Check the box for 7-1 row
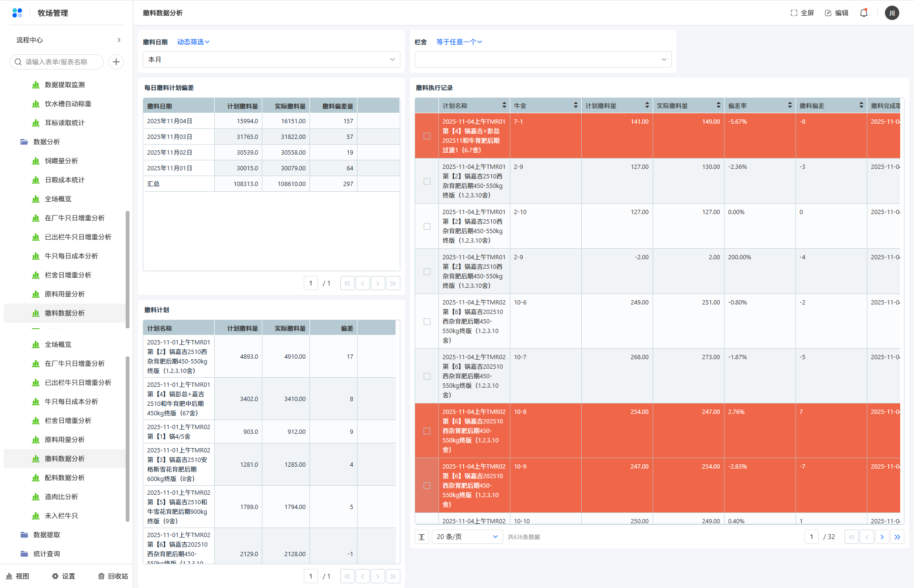This screenshot has width=914, height=588. [427, 136]
